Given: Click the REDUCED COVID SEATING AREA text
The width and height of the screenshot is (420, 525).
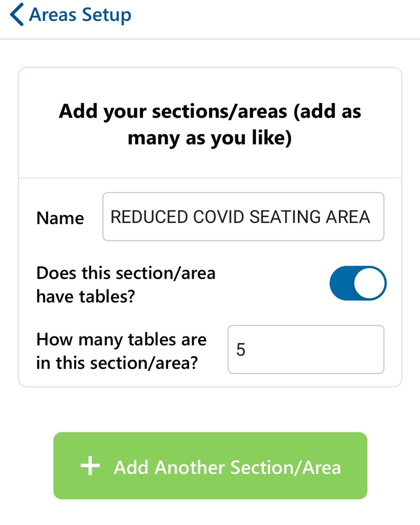Looking at the screenshot, I should coord(240,217).
